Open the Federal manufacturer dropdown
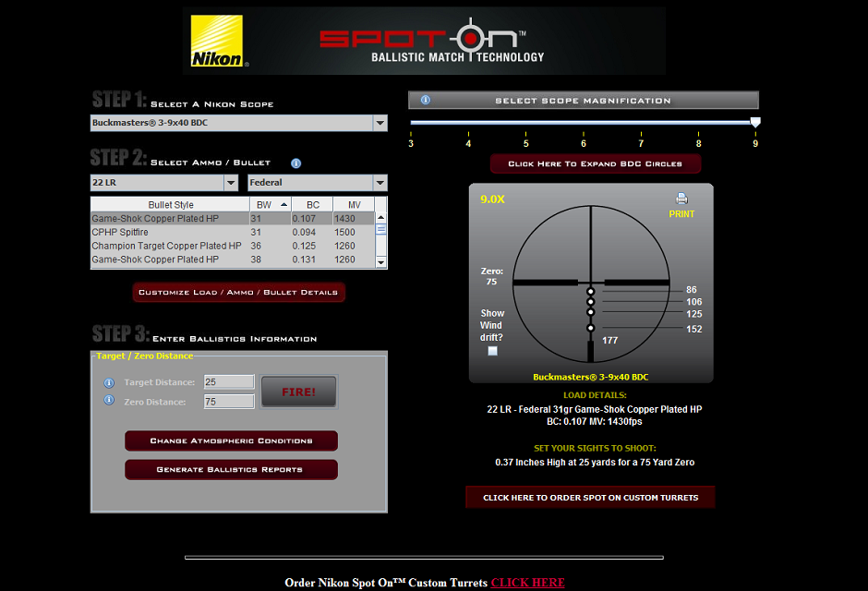Screen dimensions: 868x591 coord(379,183)
